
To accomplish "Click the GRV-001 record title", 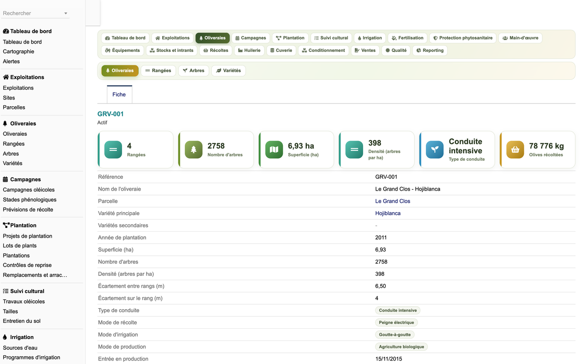I will click(x=111, y=114).
